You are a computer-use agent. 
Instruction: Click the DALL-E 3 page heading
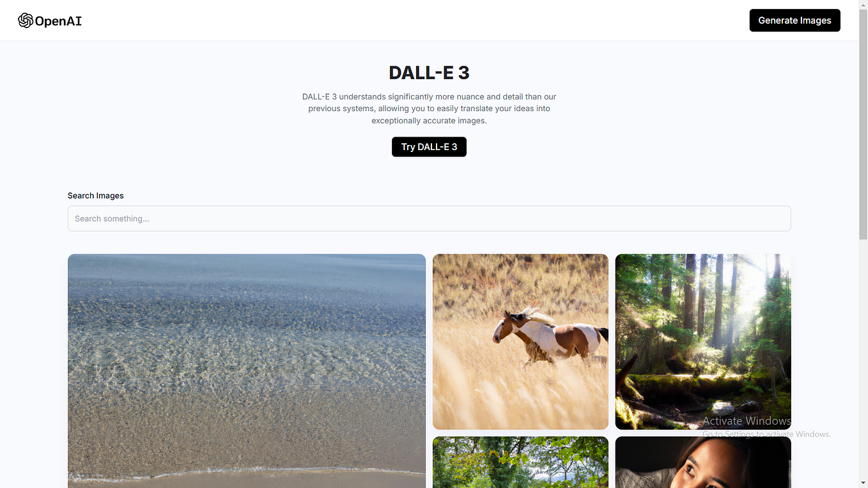click(x=429, y=73)
